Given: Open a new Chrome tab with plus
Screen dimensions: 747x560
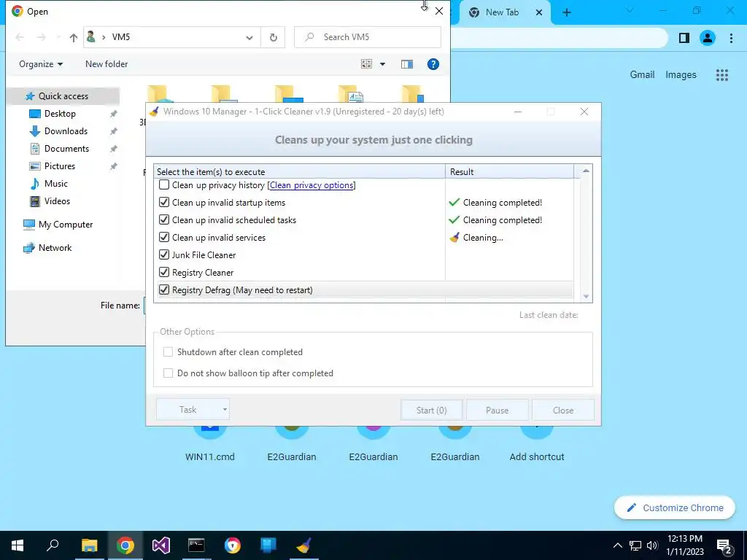Looking at the screenshot, I should click(566, 12).
